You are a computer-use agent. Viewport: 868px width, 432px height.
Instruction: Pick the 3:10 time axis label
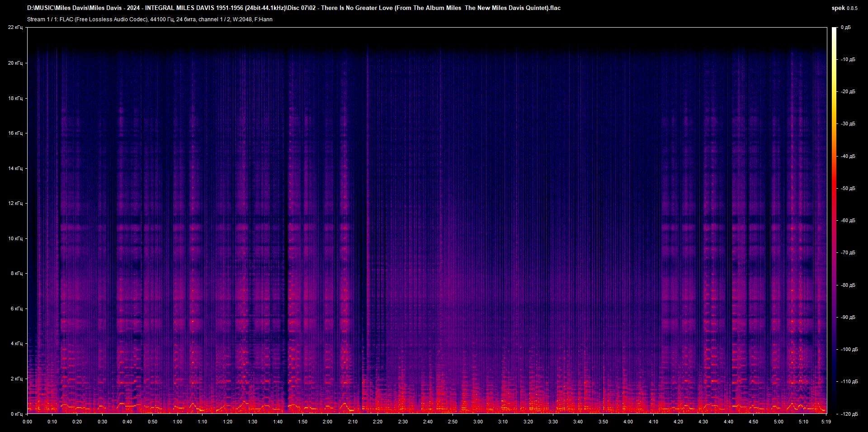click(x=503, y=422)
